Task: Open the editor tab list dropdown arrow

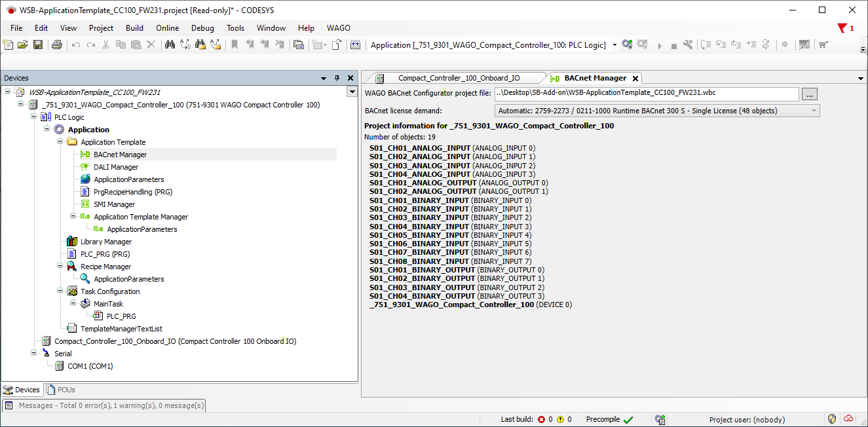Action: [x=861, y=78]
